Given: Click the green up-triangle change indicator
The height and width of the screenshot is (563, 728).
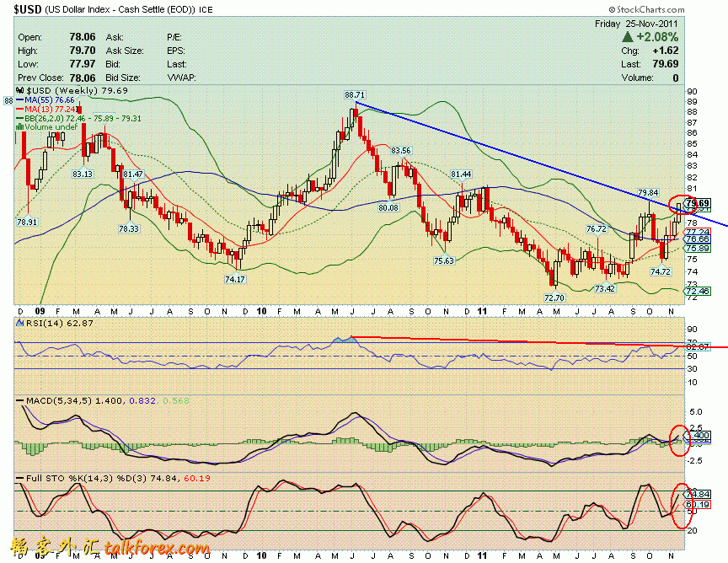Looking at the screenshot, I should point(627,37).
